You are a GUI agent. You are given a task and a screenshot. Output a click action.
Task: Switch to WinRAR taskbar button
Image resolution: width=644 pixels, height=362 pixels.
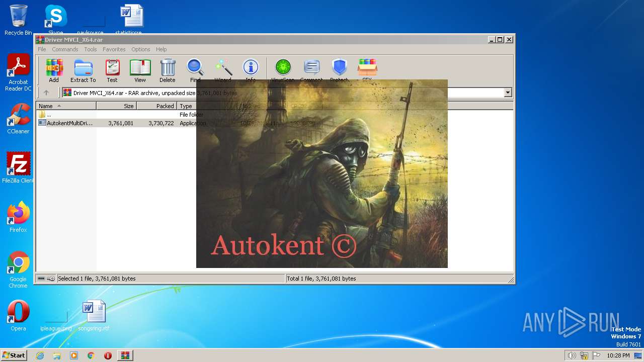(125, 355)
